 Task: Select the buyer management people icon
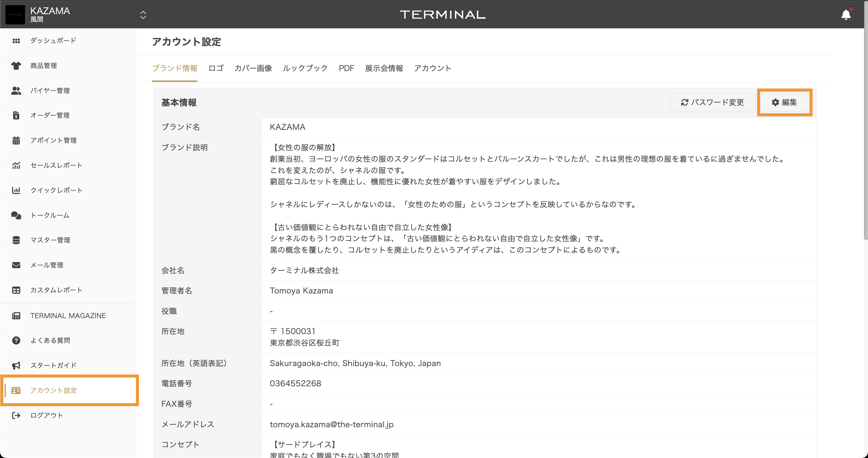coord(16,91)
